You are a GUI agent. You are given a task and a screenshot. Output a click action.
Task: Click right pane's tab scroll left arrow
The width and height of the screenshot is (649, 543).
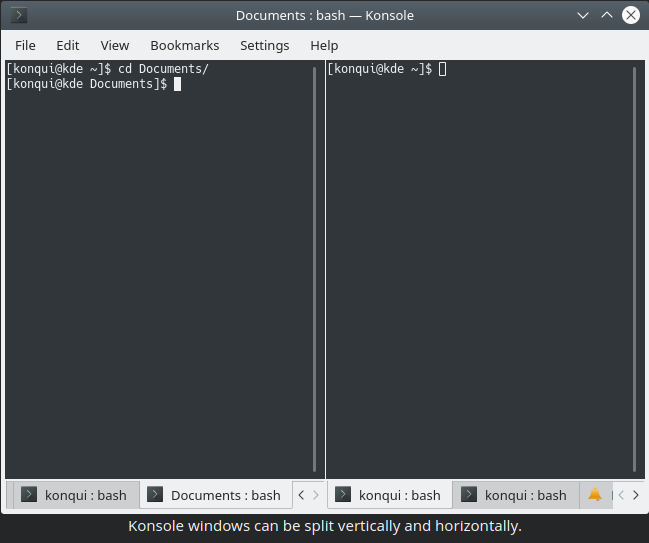(621, 495)
